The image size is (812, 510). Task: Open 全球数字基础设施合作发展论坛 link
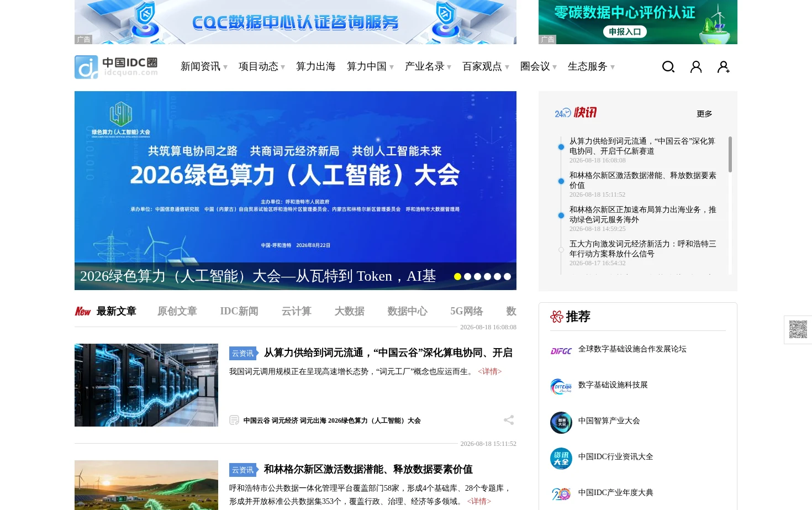click(632, 349)
